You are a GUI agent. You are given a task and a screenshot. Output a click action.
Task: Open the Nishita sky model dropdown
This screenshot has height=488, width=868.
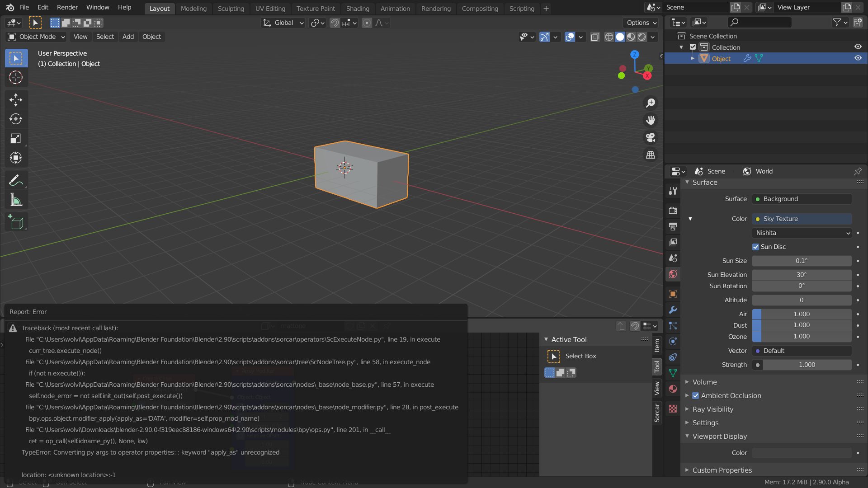point(802,233)
